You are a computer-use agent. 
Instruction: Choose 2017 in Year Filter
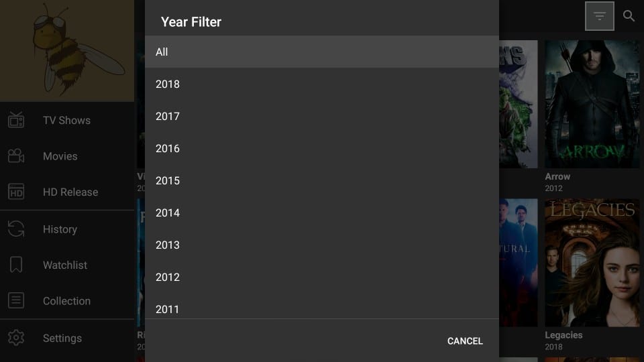pos(322,116)
